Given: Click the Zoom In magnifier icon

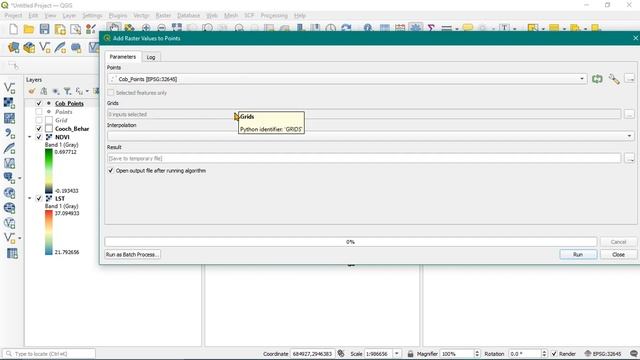Looking at the screenshot, I should (146, 28).
